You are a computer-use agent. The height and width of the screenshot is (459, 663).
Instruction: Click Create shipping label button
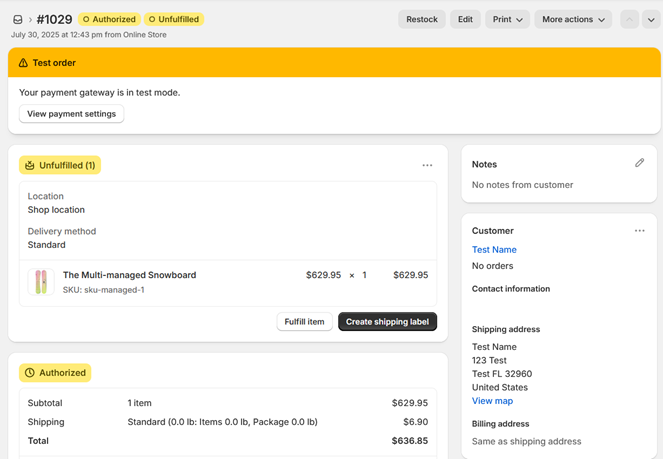pos(387,322)
